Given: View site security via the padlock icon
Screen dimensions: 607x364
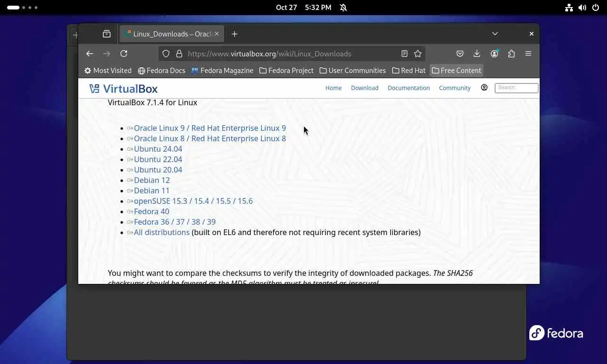Looking at the screenshot, I should tap(179, 54).
